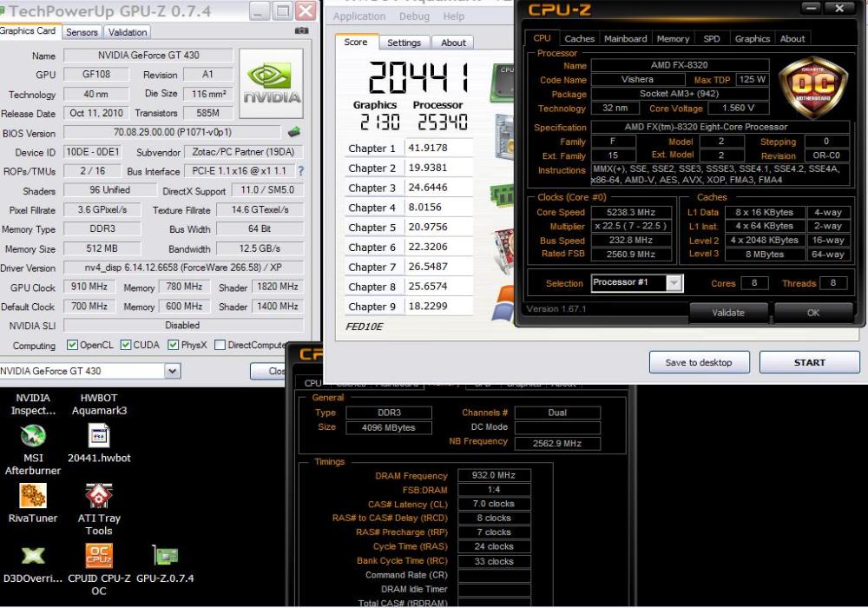Click the NVIDIA logo in GPU-Z
The image size is (868, 608).
[271, 83]
